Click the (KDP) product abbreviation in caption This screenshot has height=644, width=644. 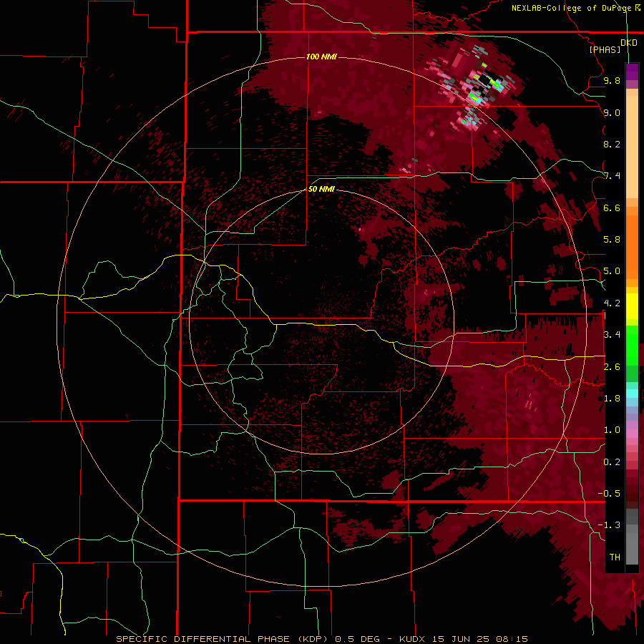point(313,639)
